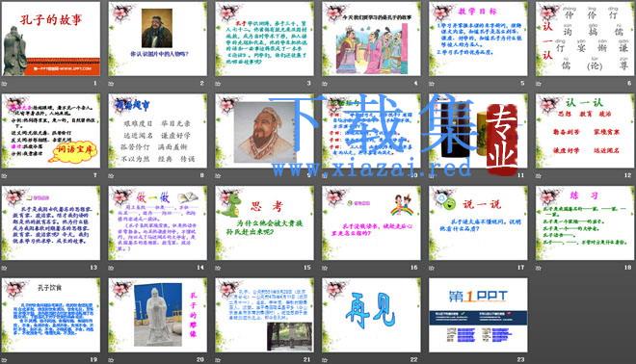Select slide 4 with the cartoon figures
This screenshot has width=636, height=364.
point(372,39)
